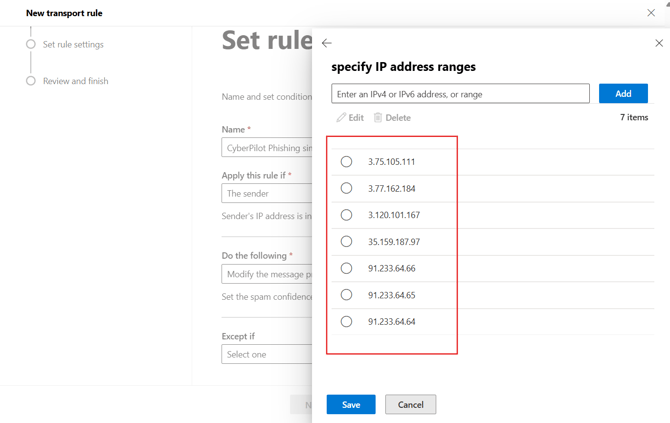Go to the Review and finish step

coord(75,81)
